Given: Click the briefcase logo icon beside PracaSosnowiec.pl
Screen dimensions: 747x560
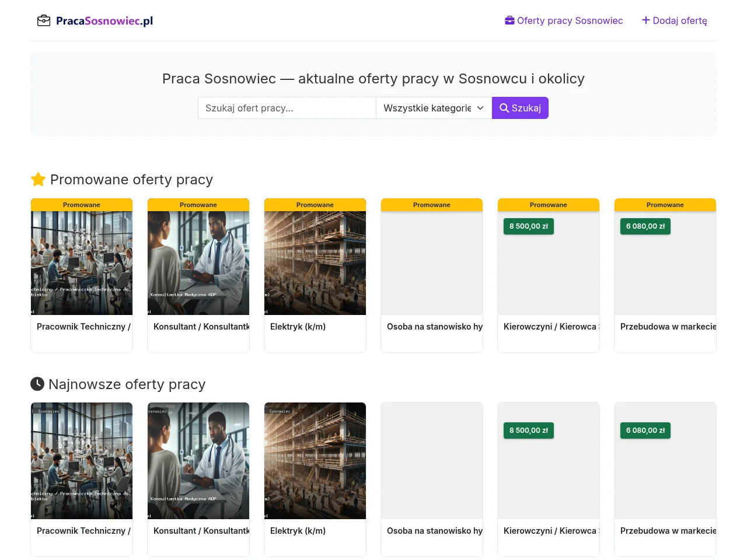Looking at the screenshot, I should pos(44,21).
